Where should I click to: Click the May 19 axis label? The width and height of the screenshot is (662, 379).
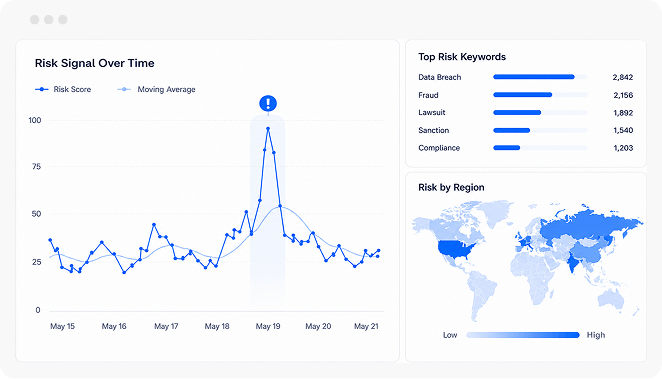268,326
